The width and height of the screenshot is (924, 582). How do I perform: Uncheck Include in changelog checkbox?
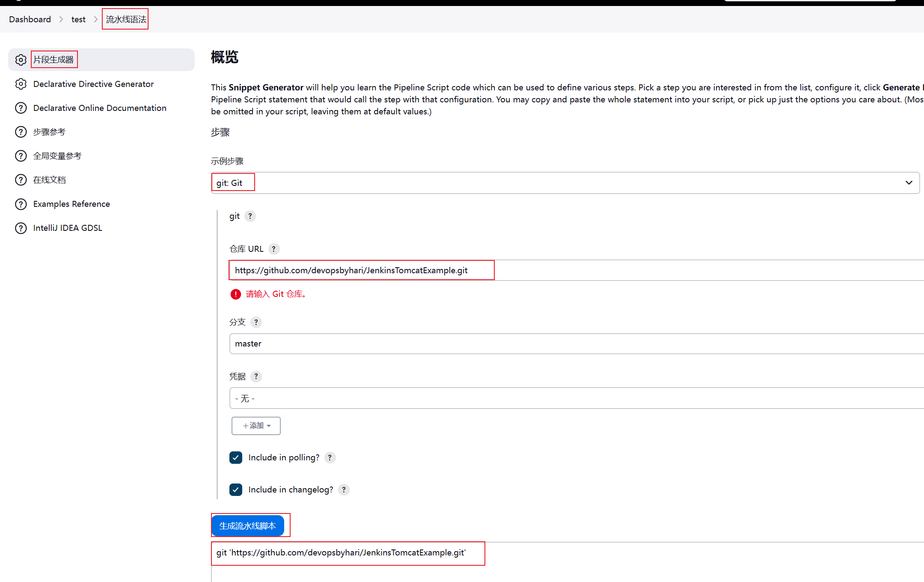point(236,490)
